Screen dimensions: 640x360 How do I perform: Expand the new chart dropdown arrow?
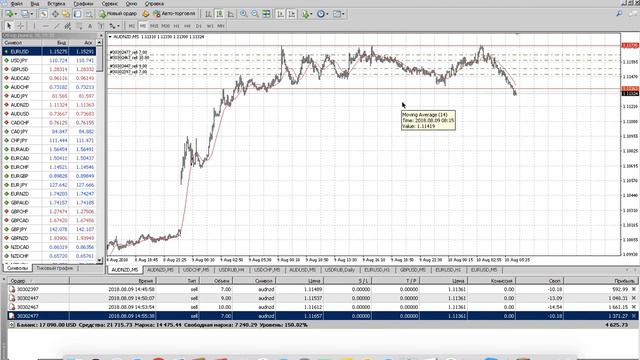pyautogui.click(x=16, y=14)
